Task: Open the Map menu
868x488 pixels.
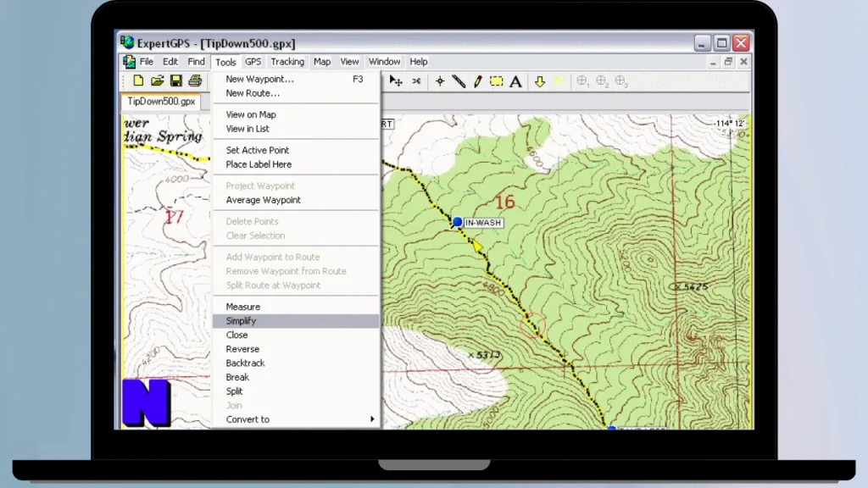Action: (x=321, y=61)
